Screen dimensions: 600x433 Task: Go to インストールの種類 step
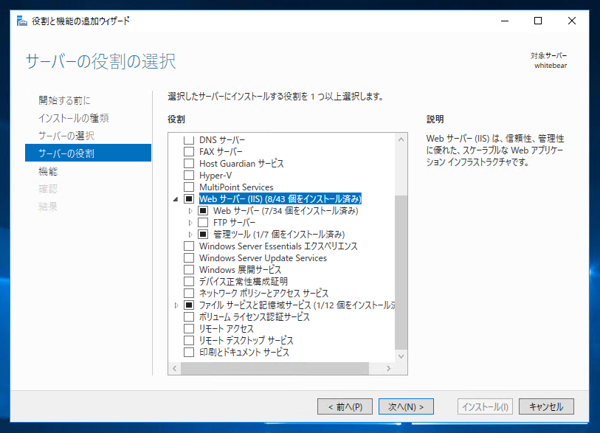coord(73,118)
